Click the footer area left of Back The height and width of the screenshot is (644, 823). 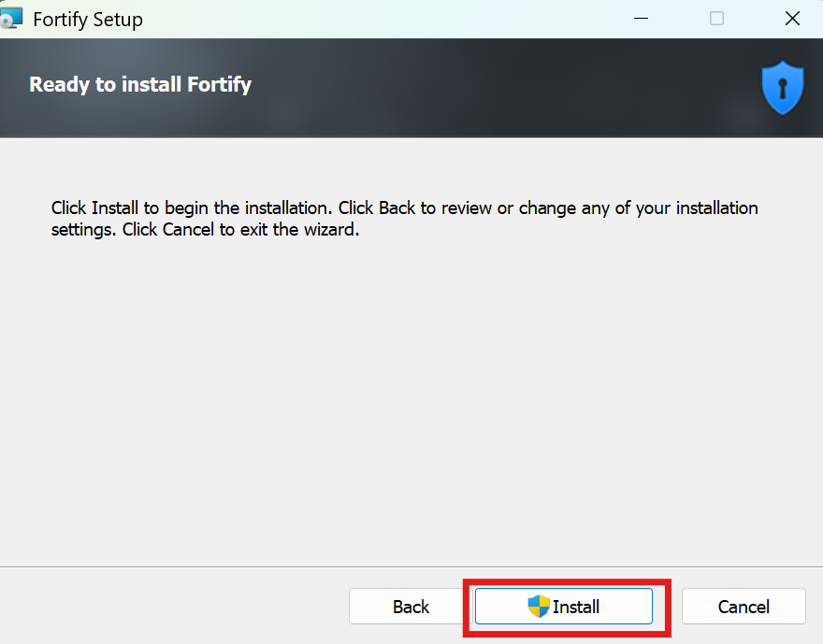tap(168, 607)
